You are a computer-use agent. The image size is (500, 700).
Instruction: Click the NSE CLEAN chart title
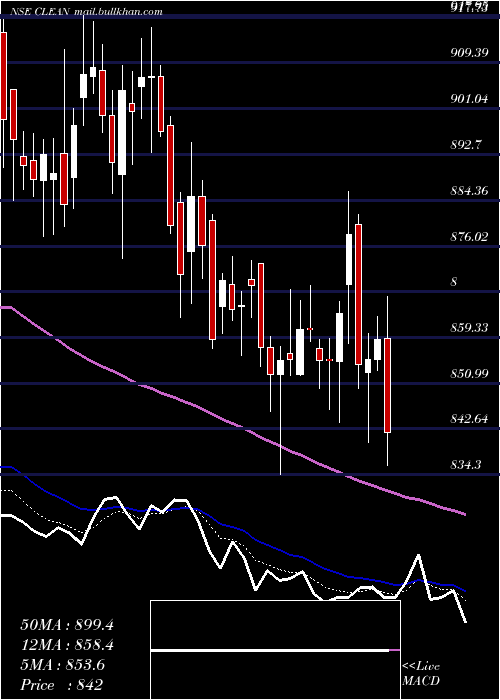point(39,12)
